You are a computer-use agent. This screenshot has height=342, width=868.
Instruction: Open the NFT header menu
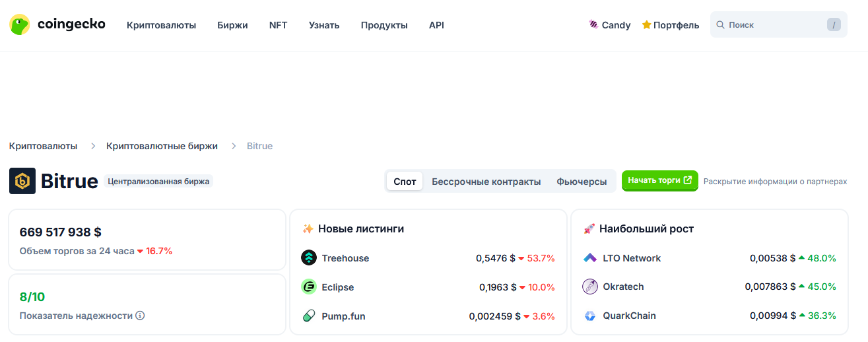point(278,25)
